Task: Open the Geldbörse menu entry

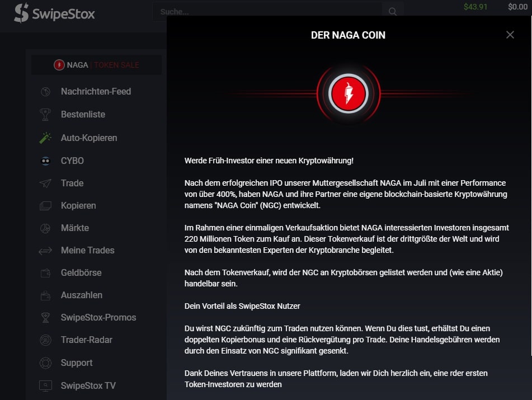Action: (x=81, y=273)
